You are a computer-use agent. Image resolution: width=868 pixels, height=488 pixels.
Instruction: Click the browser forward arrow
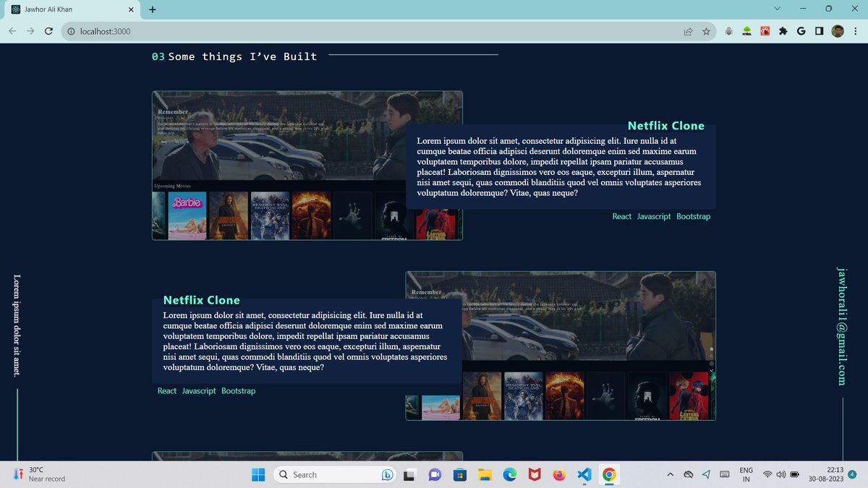pos(30,32)
